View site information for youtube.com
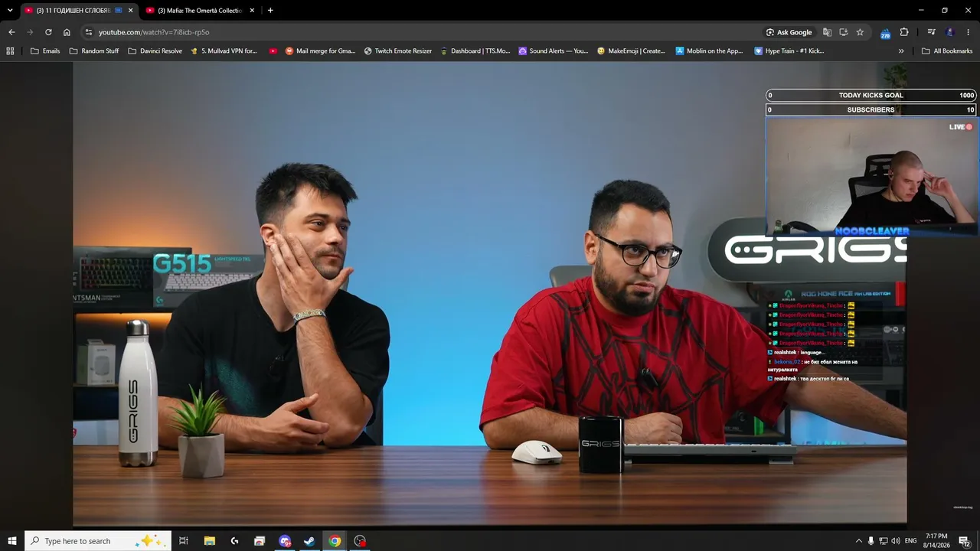 88,32
